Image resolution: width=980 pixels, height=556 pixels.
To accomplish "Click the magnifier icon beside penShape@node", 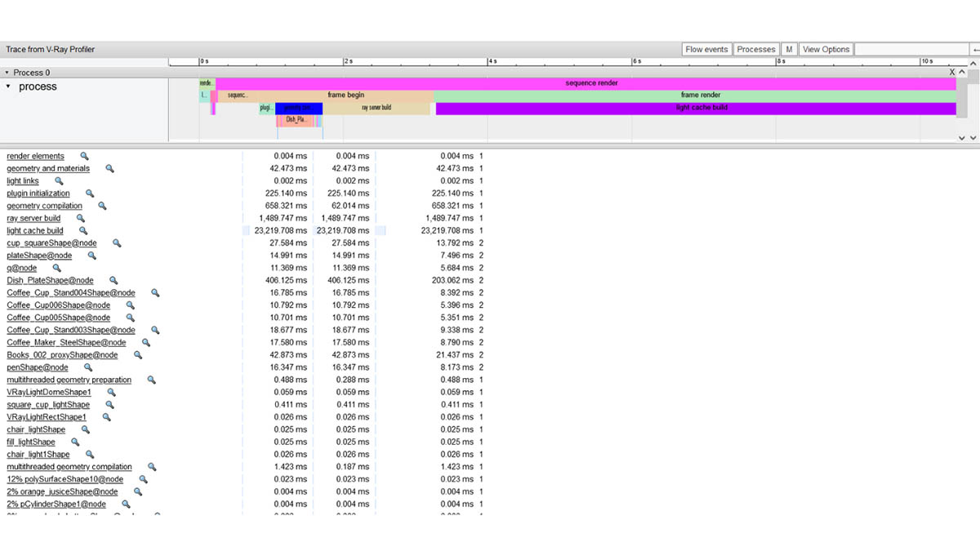I will (x=89, y=367).
